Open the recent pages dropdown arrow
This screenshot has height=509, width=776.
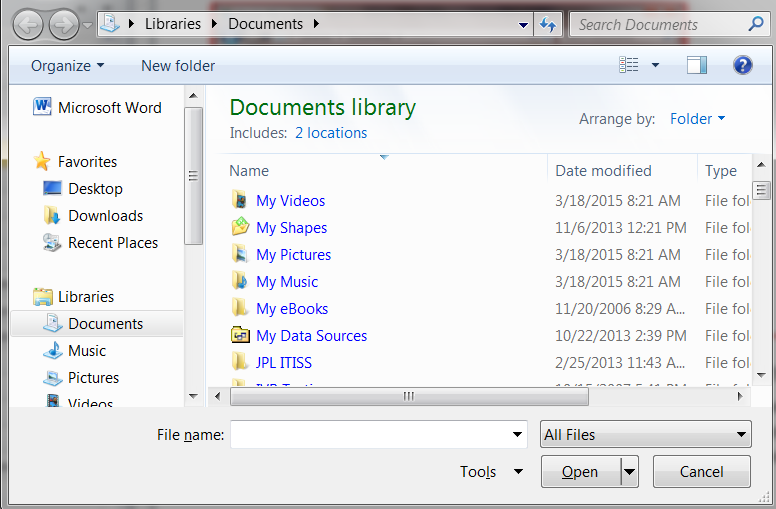tap(88, 25)
